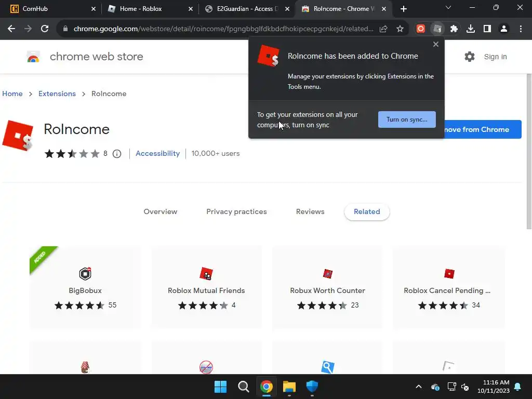The height and width of the screenshot is (399, 532).
Task: Open Windows taskbar search
Action: (x=243, y=387)
